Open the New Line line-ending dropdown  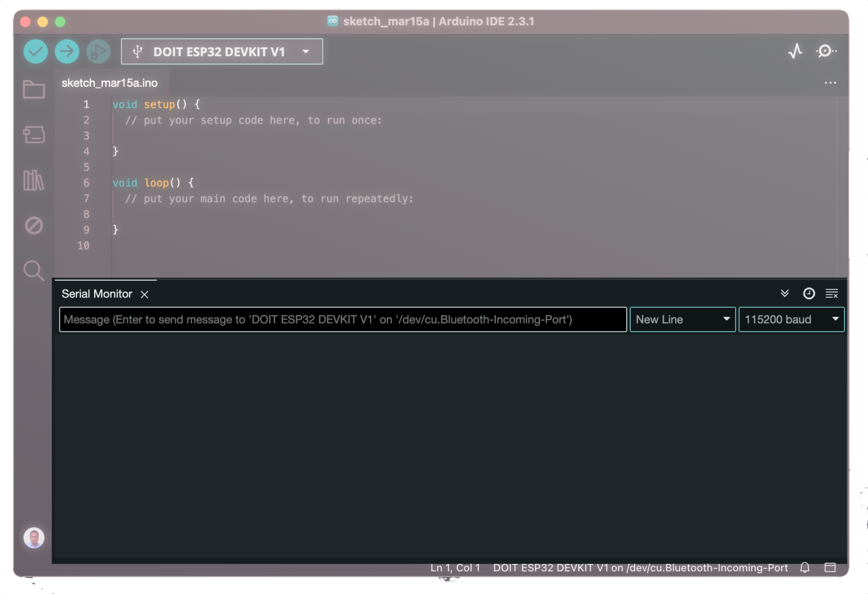(x=683, y=319)
